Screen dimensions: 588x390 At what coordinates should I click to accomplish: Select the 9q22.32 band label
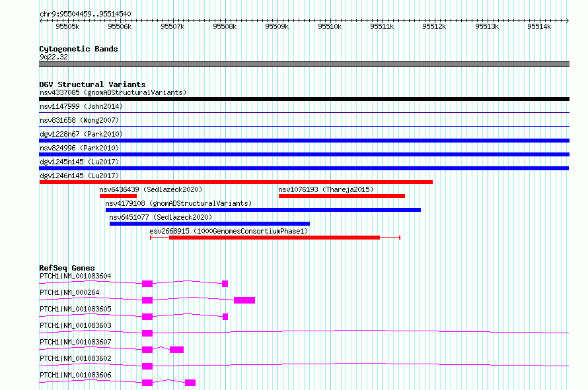(x=54, y=57)
